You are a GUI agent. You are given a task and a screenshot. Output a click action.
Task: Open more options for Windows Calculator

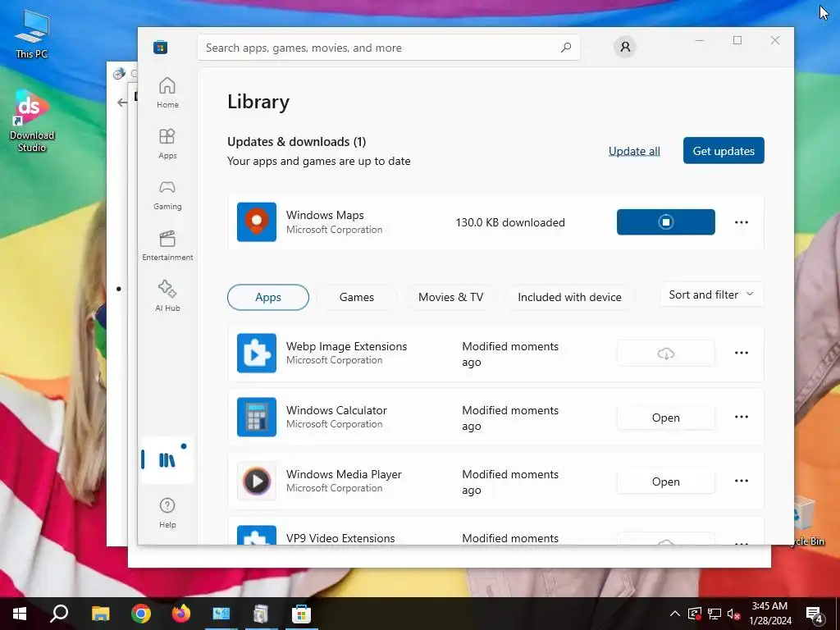click(x=742, y=417)
